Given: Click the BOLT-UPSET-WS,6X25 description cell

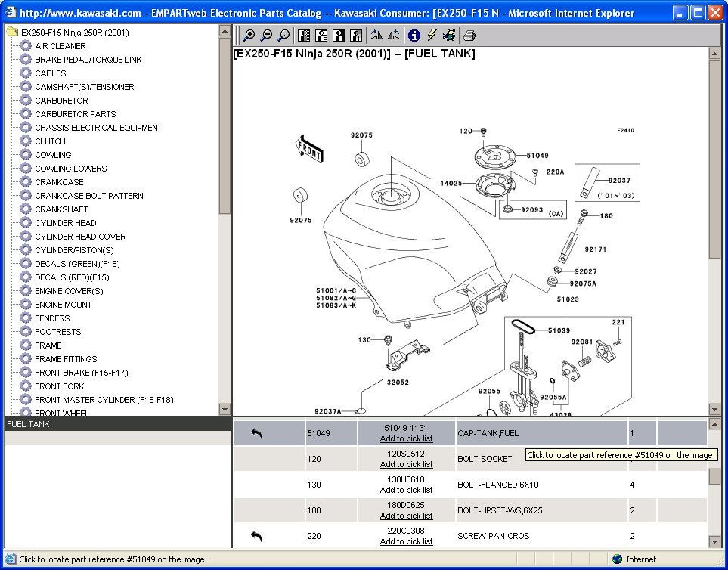Looking at the screenshot, I should point(542,510).
